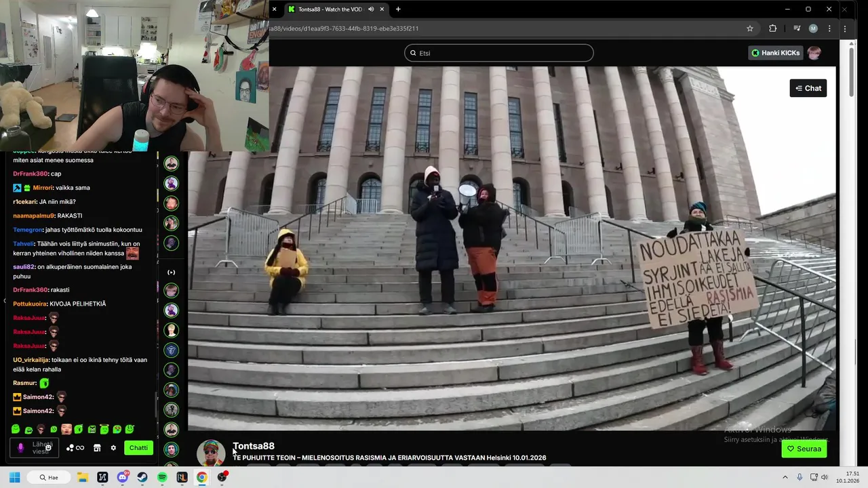
Task: Open File Explorer from taskbar
Action: [x=82, y=477]
